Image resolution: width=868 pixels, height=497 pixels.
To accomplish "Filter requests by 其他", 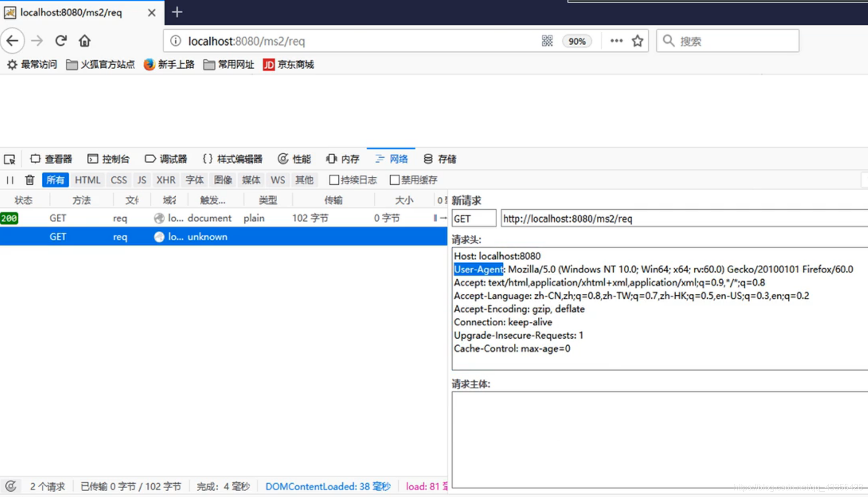I will point(304,180).
